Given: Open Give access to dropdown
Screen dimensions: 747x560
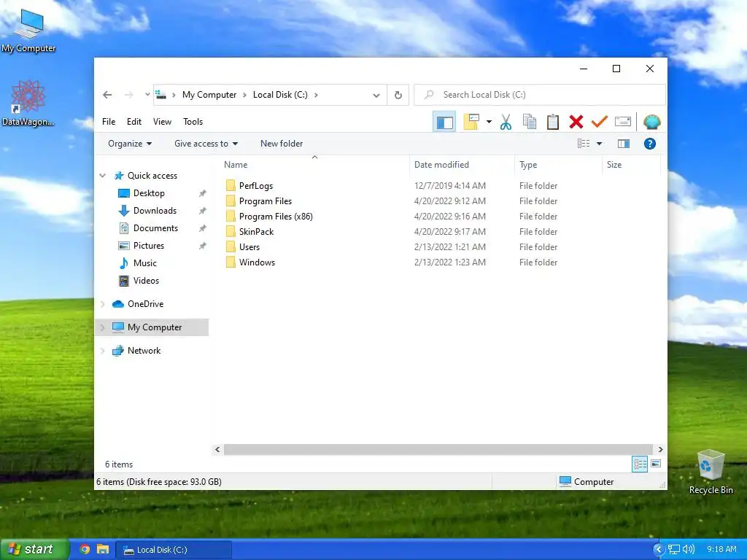Looking at the screenshot, I should tap(206, 144).
